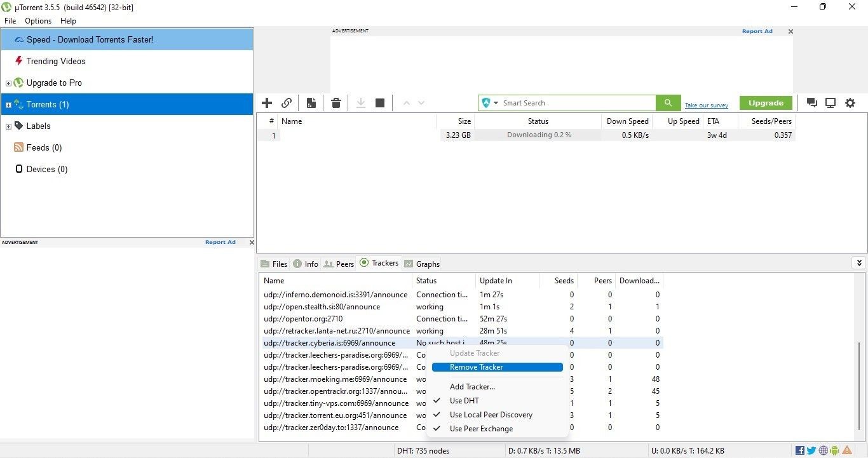The image size is (868, 458).
Task: Click Report Ad above top advertisement
Action: pos(757,31)
